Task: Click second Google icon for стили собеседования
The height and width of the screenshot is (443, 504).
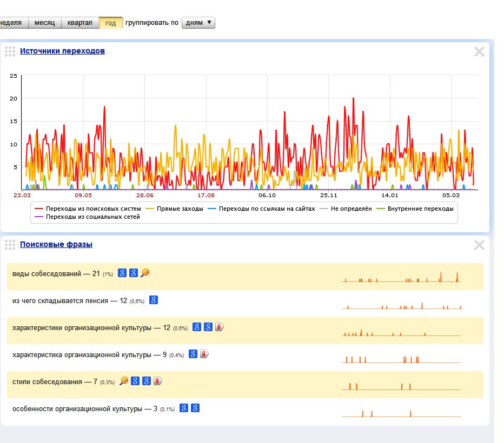Action: pos(147,381)
